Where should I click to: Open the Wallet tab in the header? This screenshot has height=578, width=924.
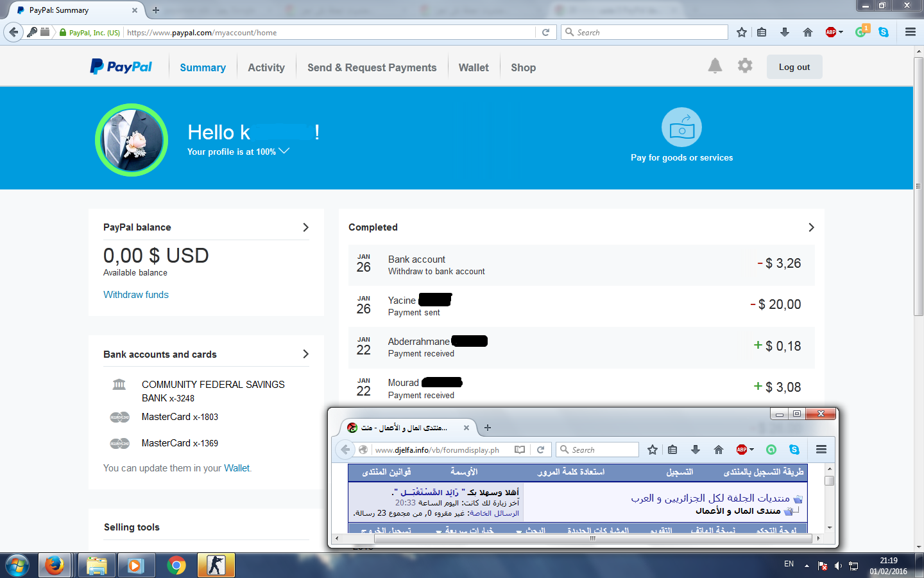[474, 67]
